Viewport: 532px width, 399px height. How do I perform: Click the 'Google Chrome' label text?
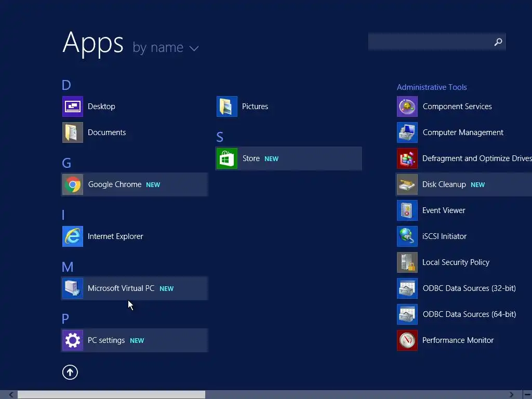(x=115, y=184)
